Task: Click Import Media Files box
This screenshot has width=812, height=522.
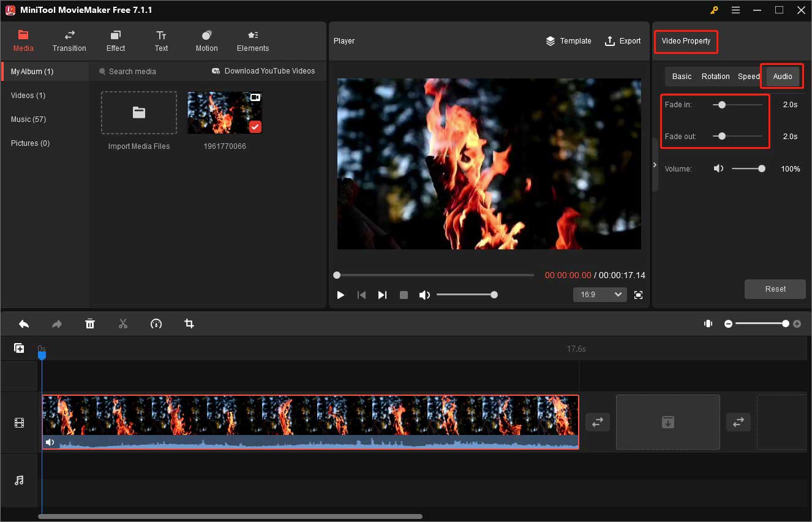Action: coord(139,113)
